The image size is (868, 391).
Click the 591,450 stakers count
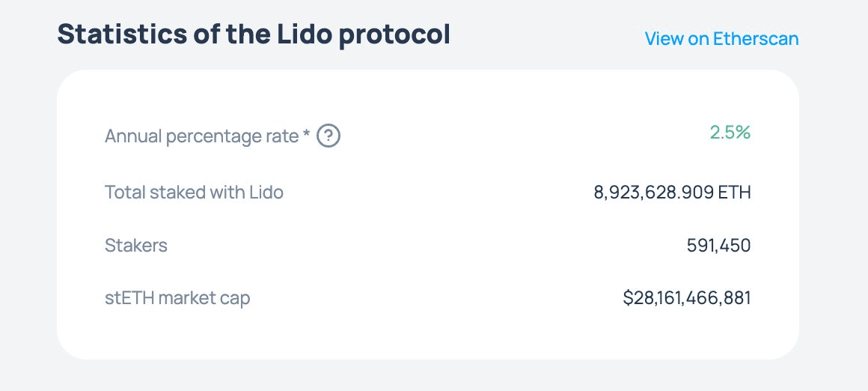coord(718,245)
